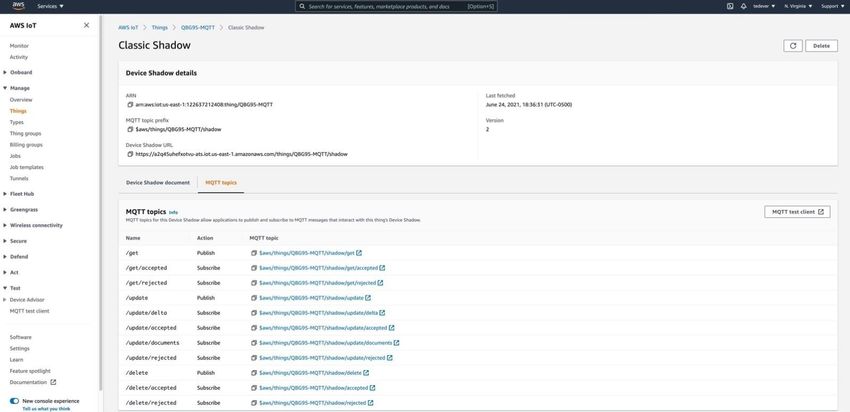Click external link icon beside Documentation

pyautogui.click(x=53, y=382)
